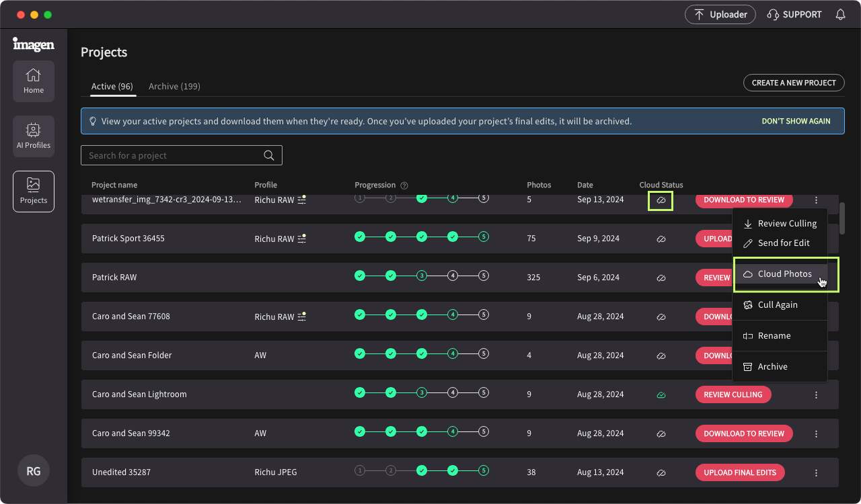Click CREATE A NEW PROJECT button
The height and width of the screenshot is (504, 861).
[794, 83]
